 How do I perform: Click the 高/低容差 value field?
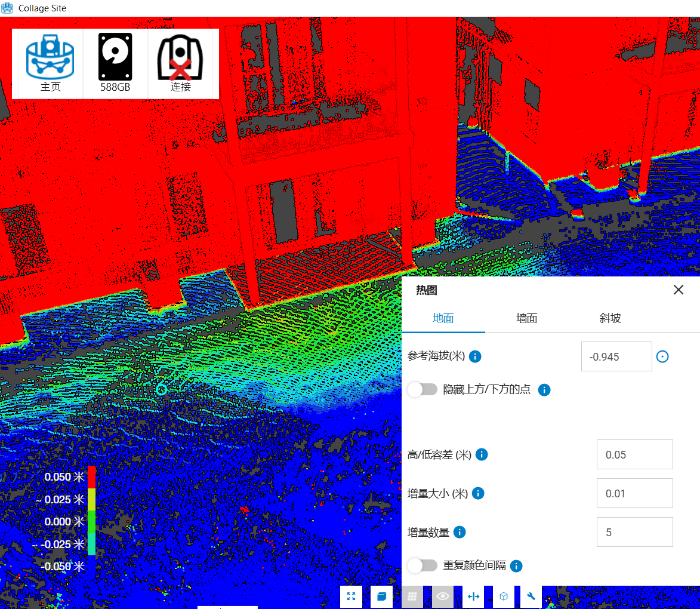click(634, 454)
